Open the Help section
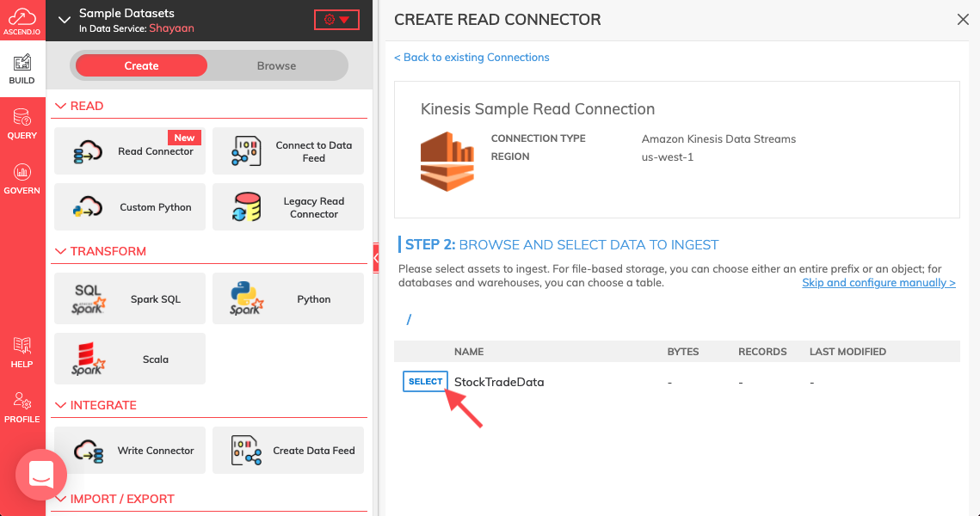 coord(22,353)
